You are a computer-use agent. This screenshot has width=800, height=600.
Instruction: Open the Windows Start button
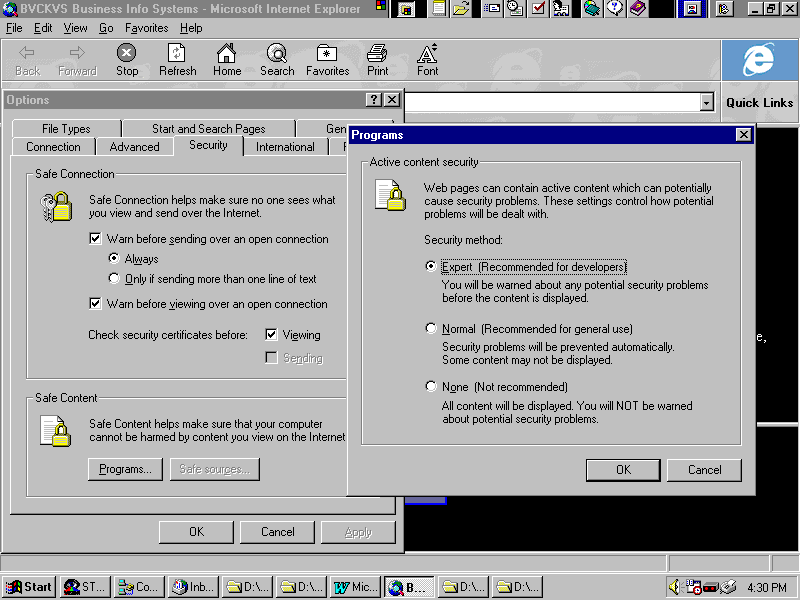[x=29, y=587]
